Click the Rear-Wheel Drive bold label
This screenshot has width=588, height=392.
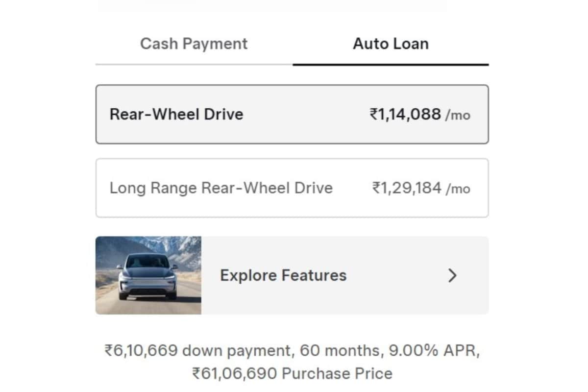[176, 115]
